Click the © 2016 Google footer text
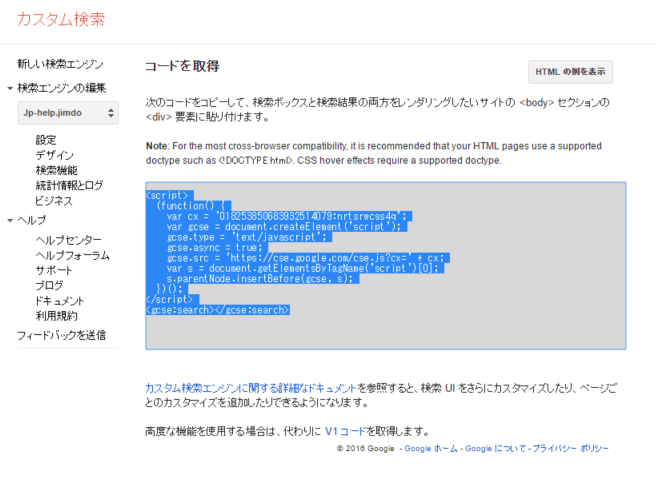This screenshot has height=479, width=656. pyautogui.click(x=366, y=448)
